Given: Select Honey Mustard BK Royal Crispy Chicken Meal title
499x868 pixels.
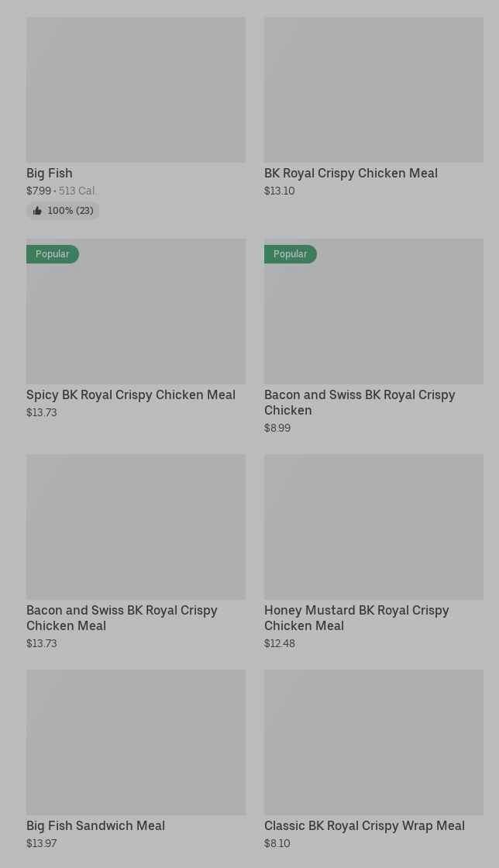Looking at the screenshot, I should (356, 618).
